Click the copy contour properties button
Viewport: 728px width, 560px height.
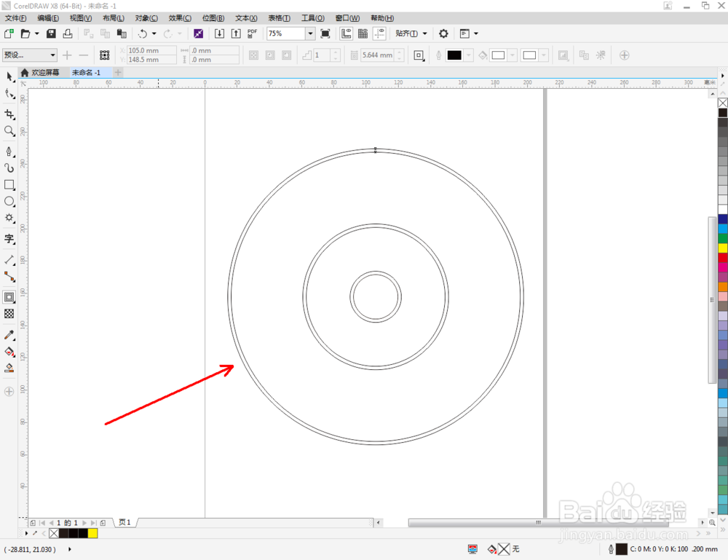click(x=584, y=55)
